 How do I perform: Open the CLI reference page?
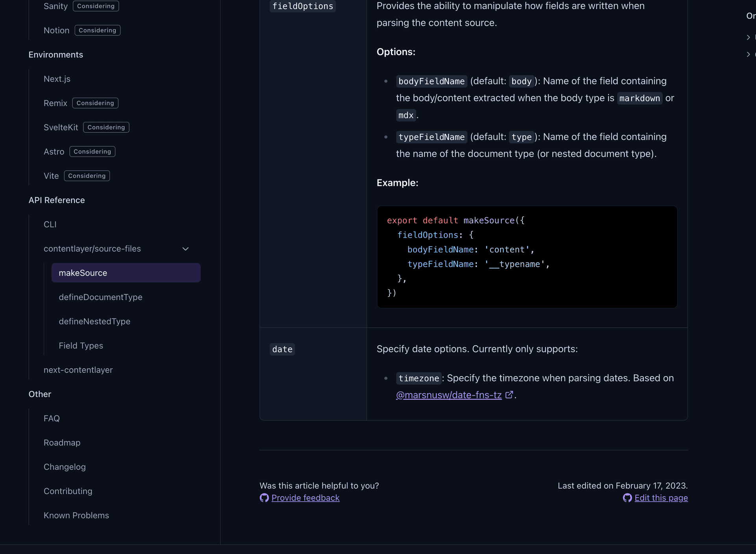pyautogui.click(x=50, y=224)
